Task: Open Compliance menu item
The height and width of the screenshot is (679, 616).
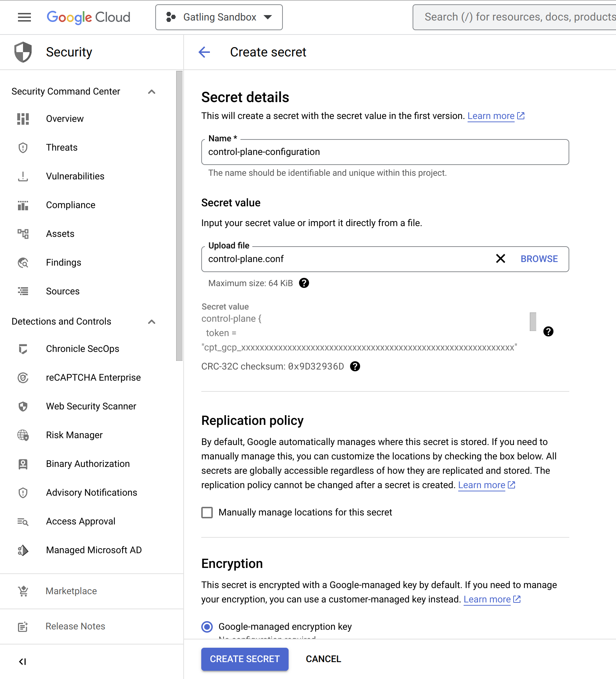Action: point(71,205)
